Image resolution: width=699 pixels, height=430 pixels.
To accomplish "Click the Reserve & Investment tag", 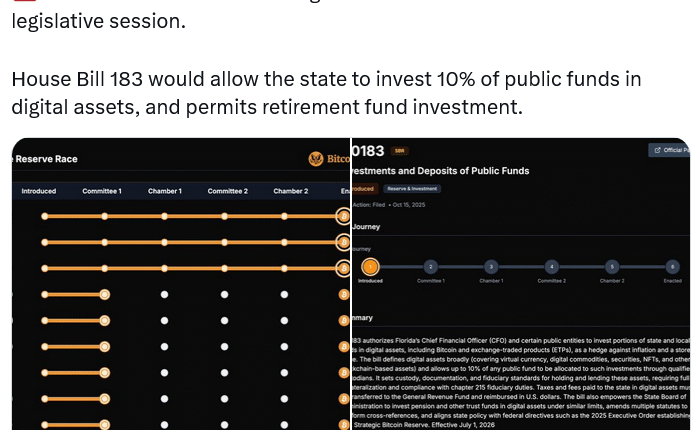I will [x=412, y=188].
